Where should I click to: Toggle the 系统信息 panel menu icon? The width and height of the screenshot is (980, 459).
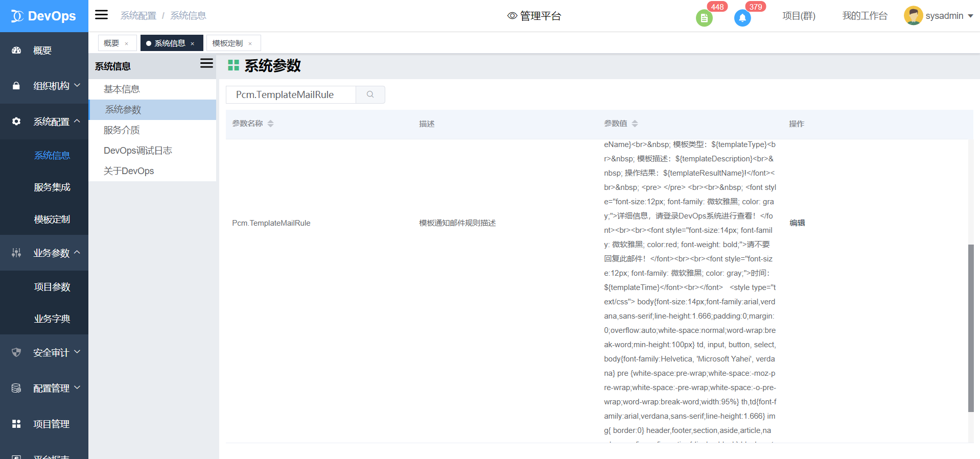tap(206, 63)
